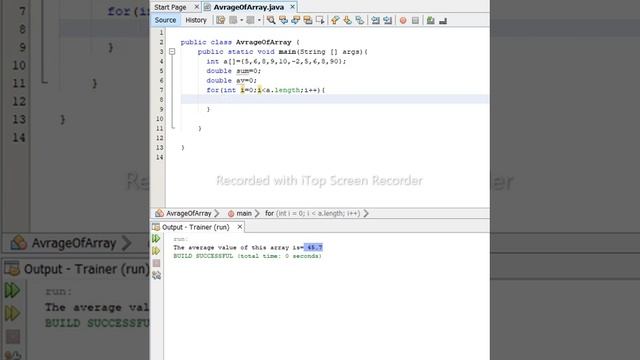The height and width of the screenshot is (360, 640).
Task: Click the 'run:' output line
Action: tap(180, 240)
